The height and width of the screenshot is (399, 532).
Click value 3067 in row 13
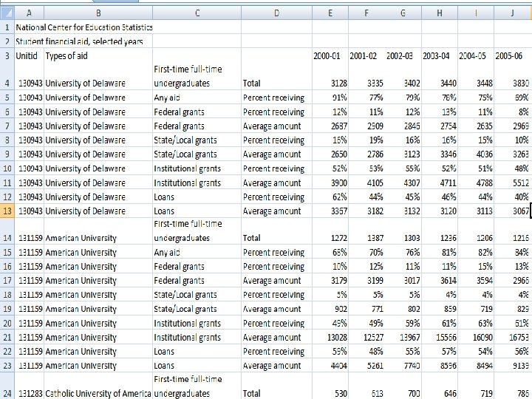click(521, 211)
